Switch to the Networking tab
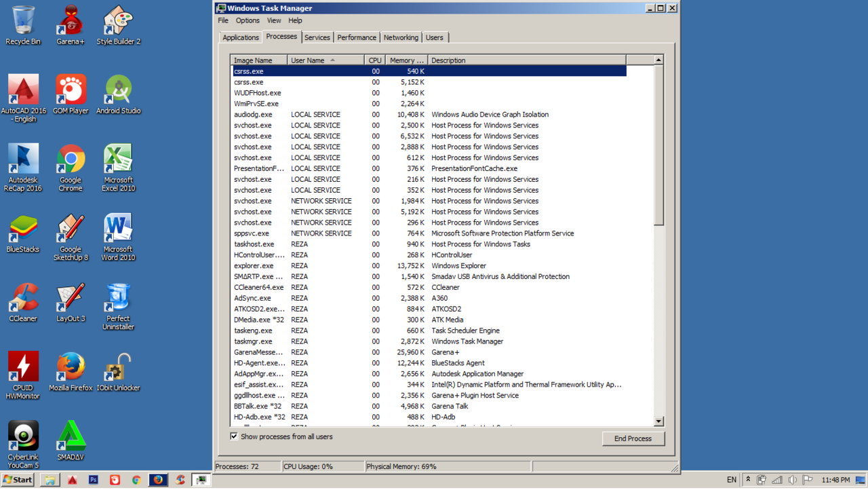 (401, 38)
